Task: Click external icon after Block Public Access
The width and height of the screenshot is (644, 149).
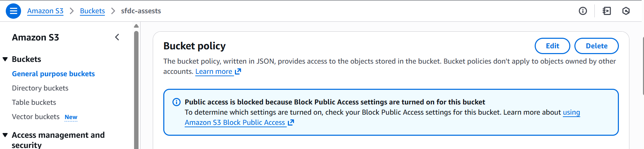Action: coord(291,122)
